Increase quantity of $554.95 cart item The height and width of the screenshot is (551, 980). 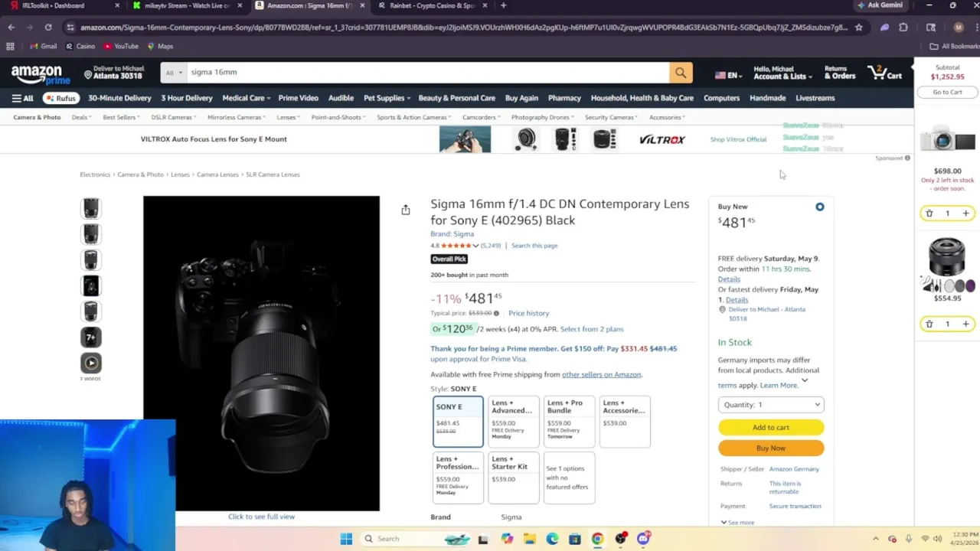coord(965,324)
